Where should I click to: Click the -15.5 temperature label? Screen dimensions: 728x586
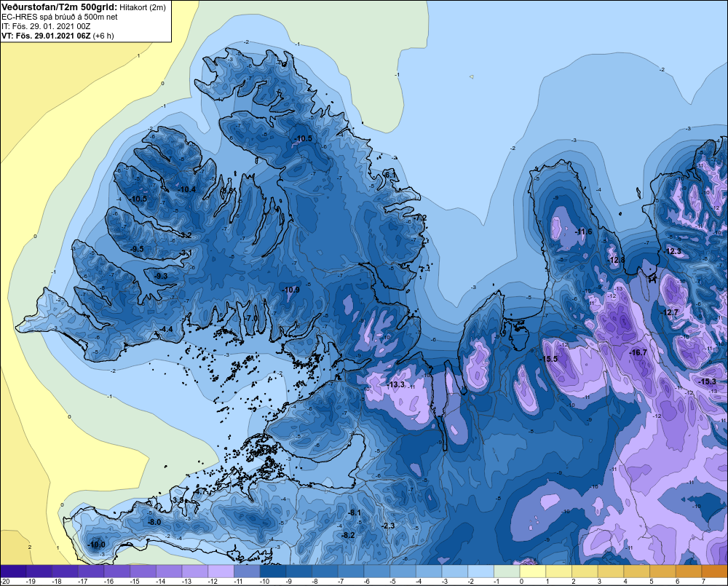[548, 359]
